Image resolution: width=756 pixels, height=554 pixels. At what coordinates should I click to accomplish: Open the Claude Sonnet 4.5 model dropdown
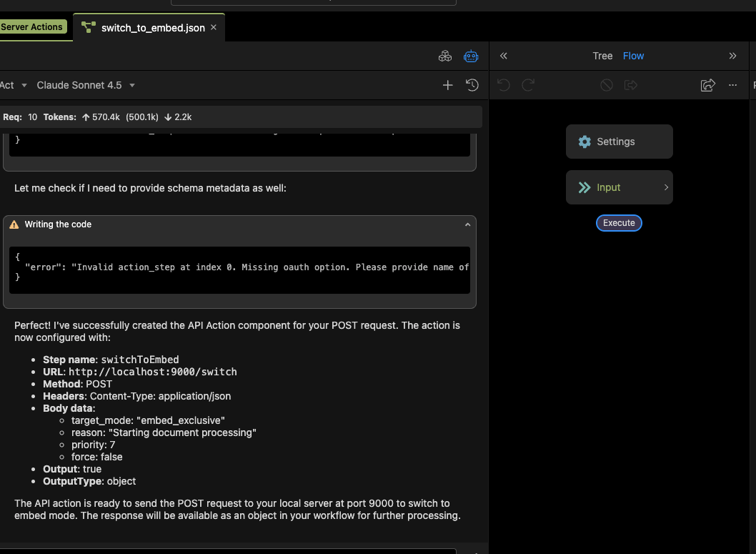click(86, 85)
